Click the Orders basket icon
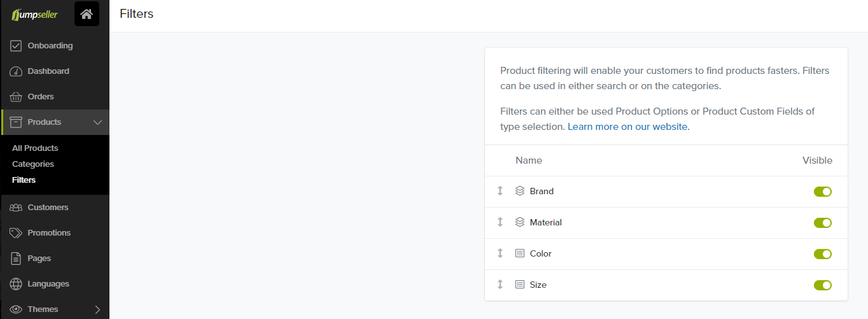 tap(16, 97)
